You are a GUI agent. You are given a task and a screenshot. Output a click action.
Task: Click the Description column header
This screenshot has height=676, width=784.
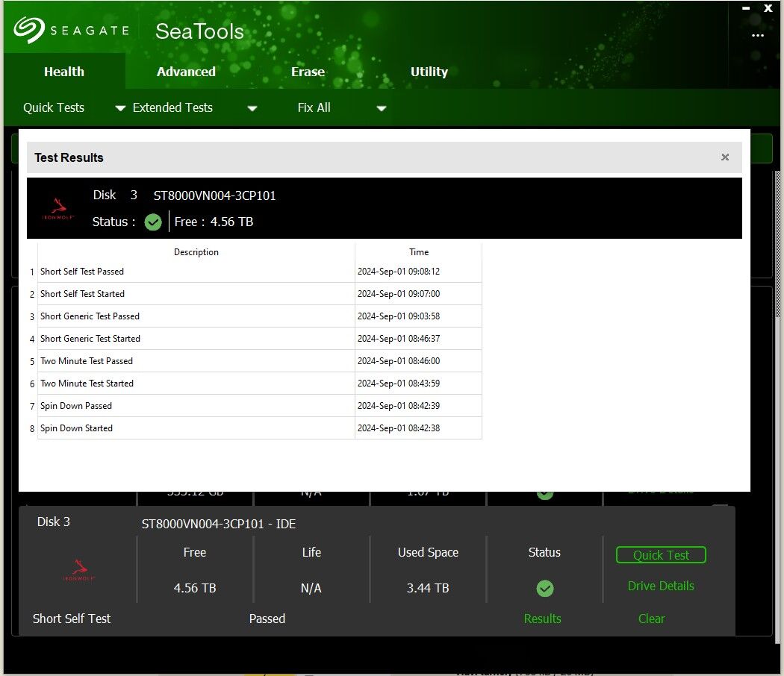(x=196, y=251)
